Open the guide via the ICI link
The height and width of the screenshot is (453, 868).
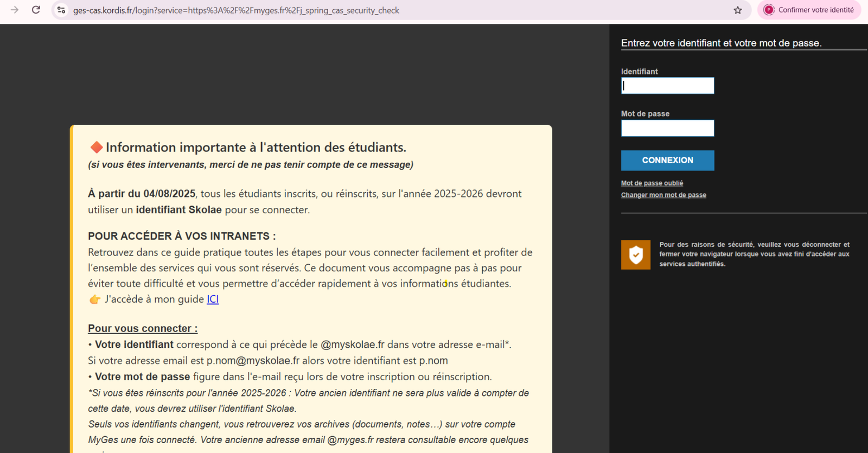click(x=213, y=299)
